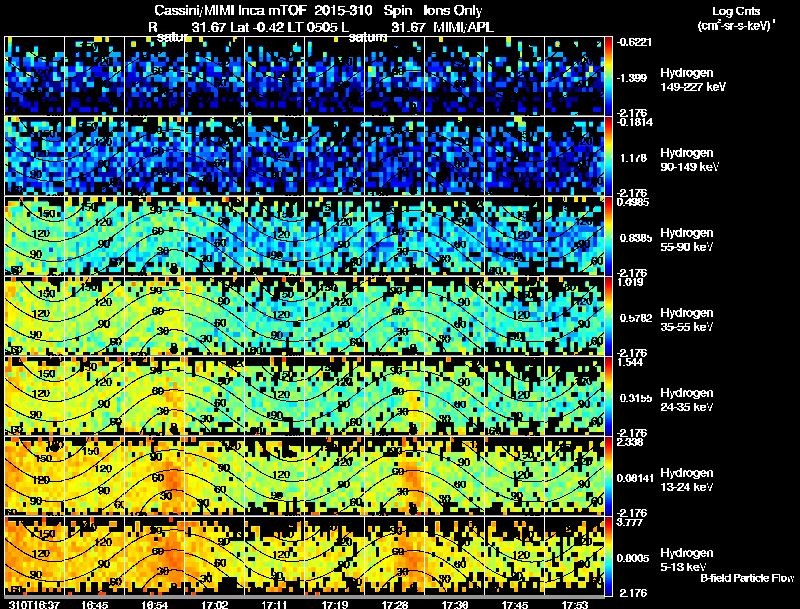Click the 17:36 time axis label
This screenshot has width=800, height=609.
pyautogui.click(x=455, y=605)
